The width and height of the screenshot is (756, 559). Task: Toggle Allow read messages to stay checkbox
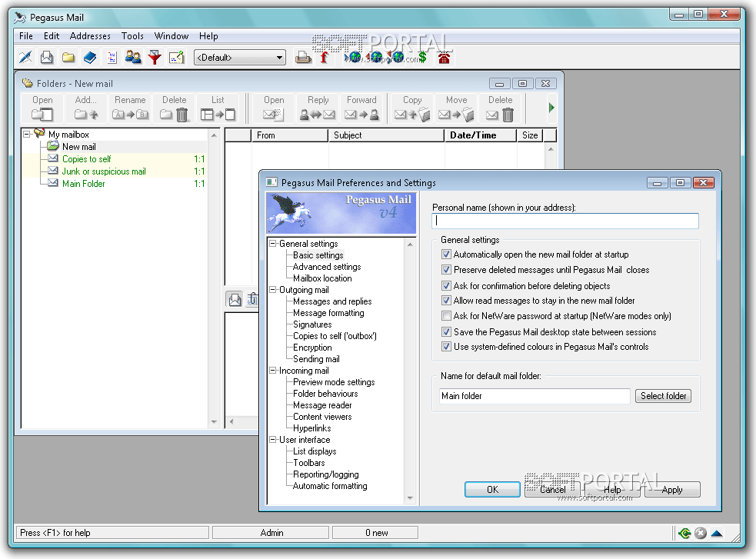click(x=447, y=300)
